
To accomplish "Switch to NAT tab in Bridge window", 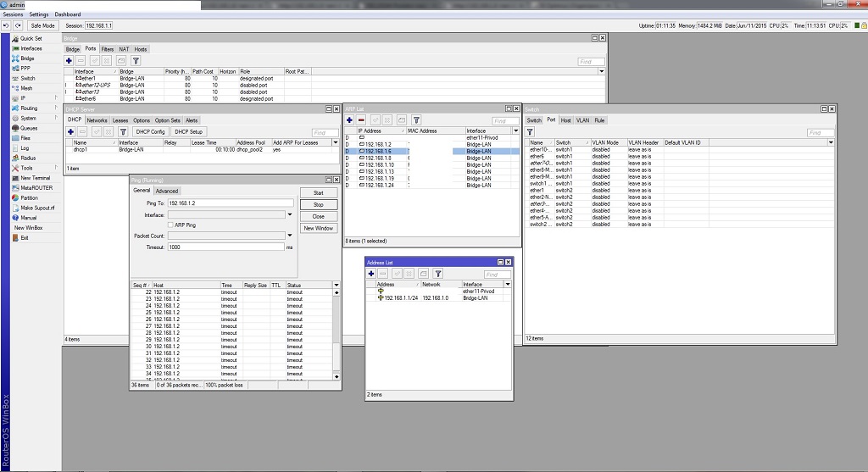I will (124, 49).
